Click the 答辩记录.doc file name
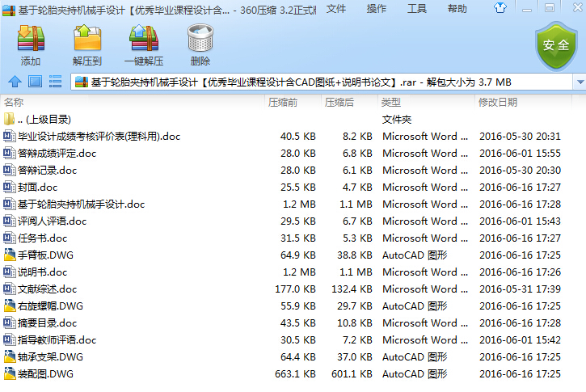 (x=47, y=171)
